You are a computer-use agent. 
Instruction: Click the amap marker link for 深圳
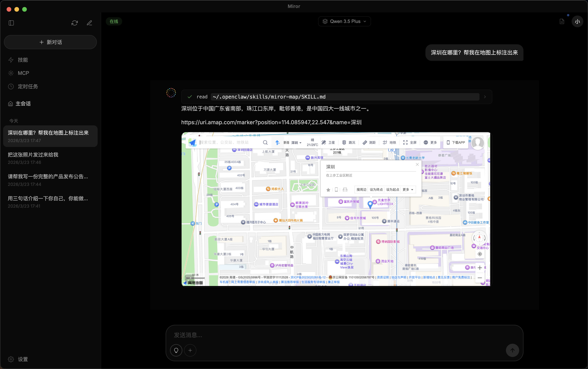tap(271, 122)
